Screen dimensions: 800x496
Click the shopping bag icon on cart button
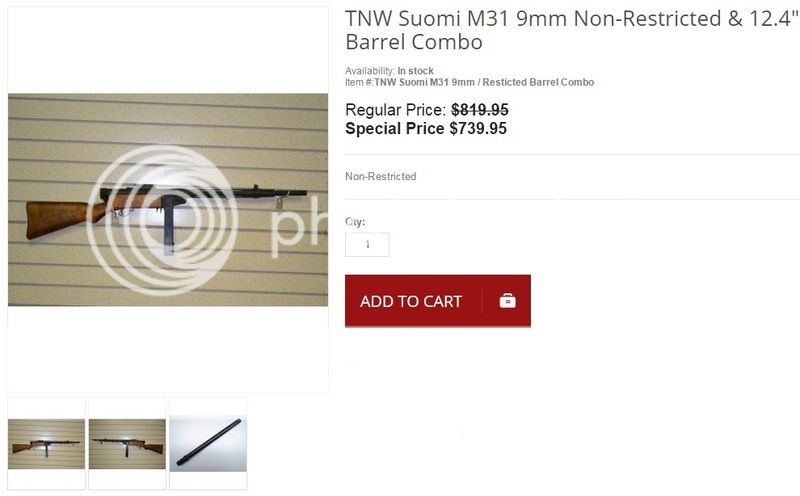[x=507, y=301]
